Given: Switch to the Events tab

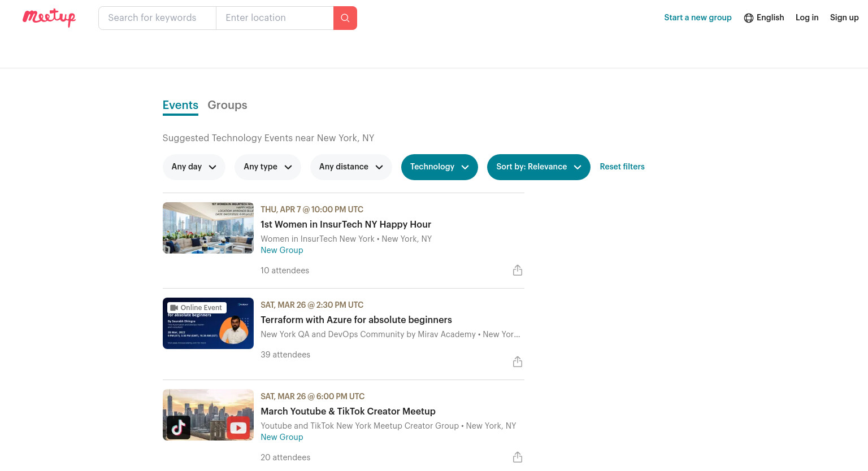Looking at the screenshot, I should [x=180, y=106].
